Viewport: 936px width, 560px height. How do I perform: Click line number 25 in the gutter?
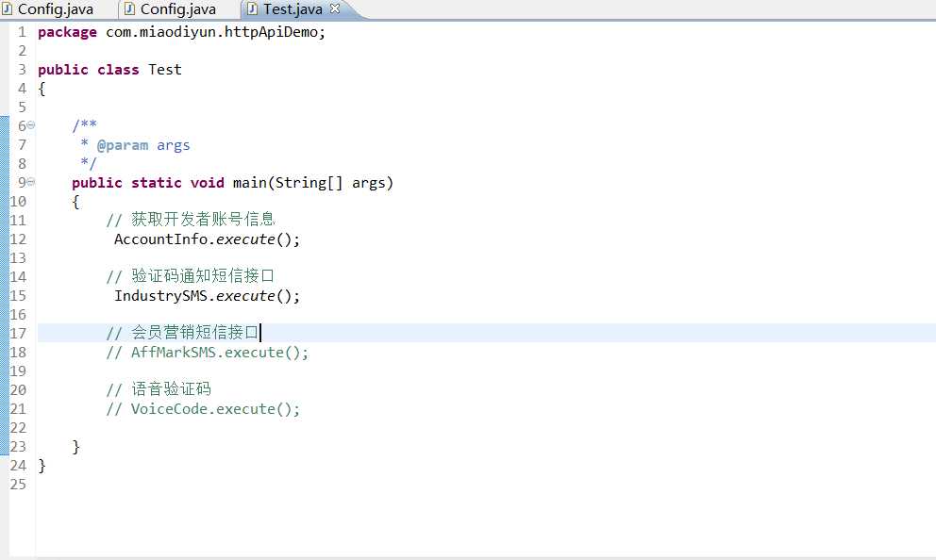18,485
